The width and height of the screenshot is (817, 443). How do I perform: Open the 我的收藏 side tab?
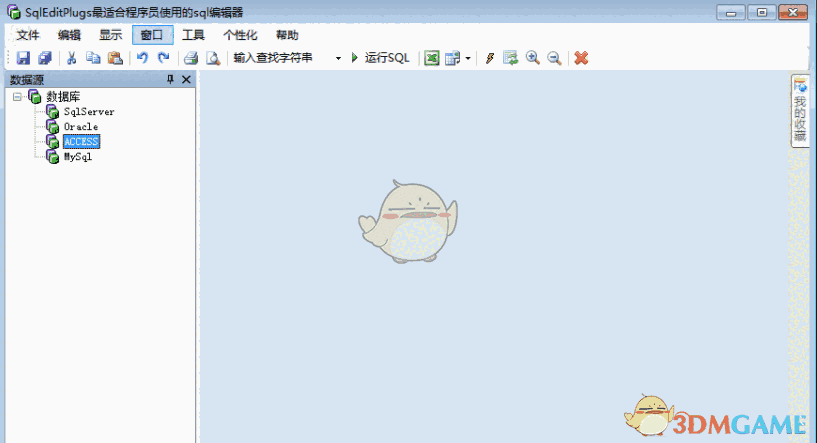pos(800,110)
